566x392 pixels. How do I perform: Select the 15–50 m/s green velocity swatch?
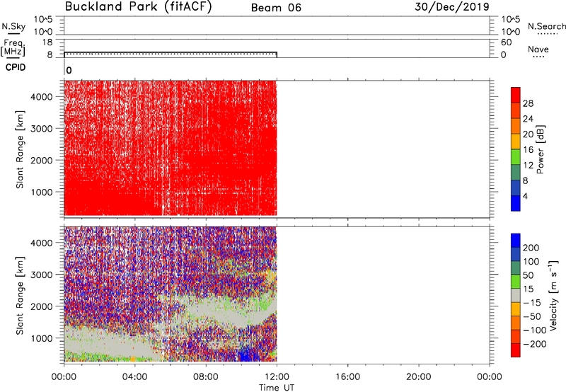click(x=516, y=282)
